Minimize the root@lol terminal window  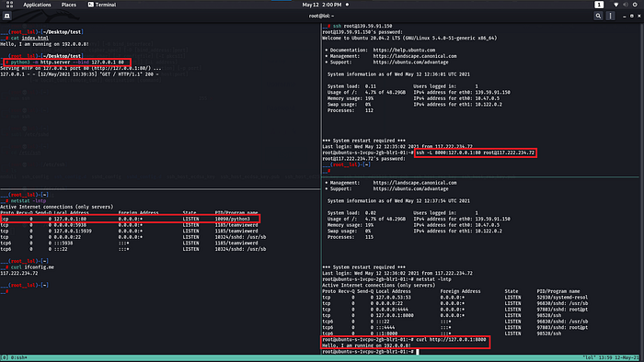pyautogui.click(x=625, y=16)
